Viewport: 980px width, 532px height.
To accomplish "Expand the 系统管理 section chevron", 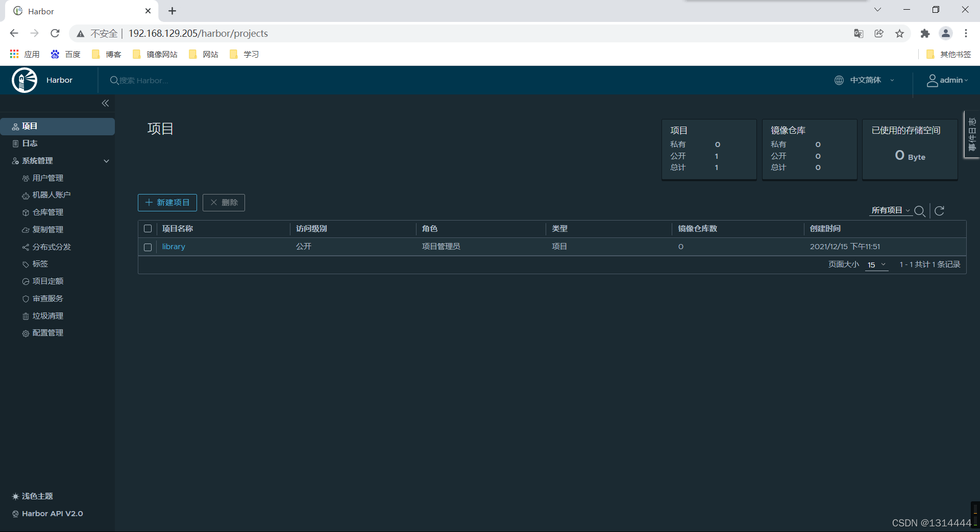I will point(106,161).
